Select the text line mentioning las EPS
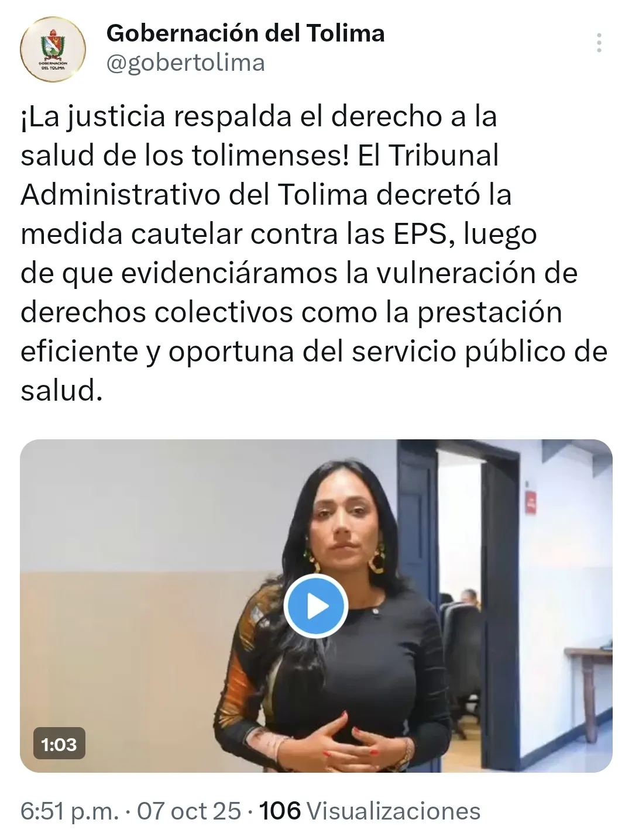 (279, 234)
